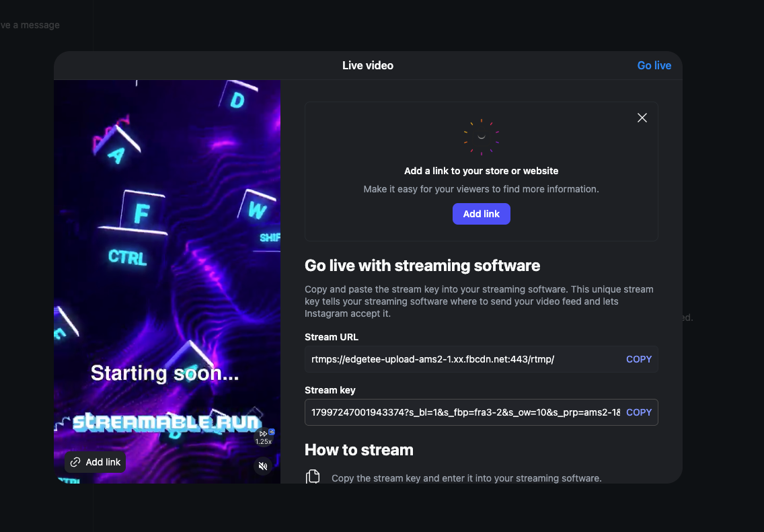This screenshot has width=764, height=532.
Task: Click the copy-pages icon under How to stream
Action: pyautogui.click(x=313, y=476)
